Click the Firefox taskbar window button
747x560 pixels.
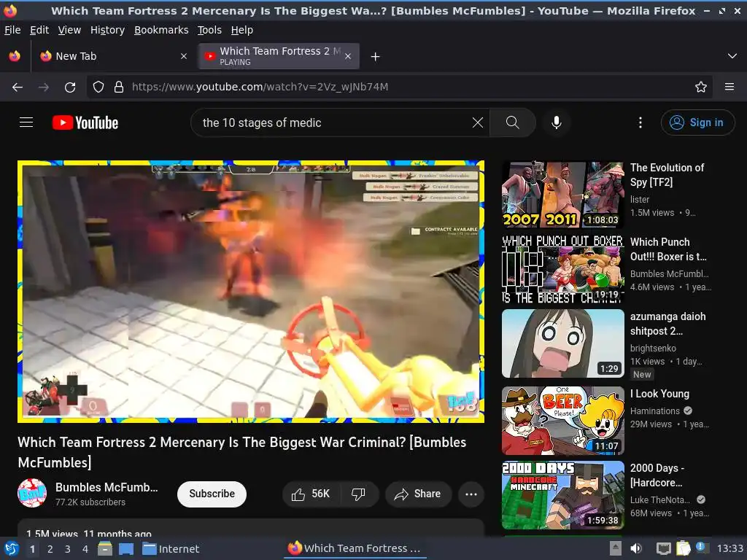(354, 548)
